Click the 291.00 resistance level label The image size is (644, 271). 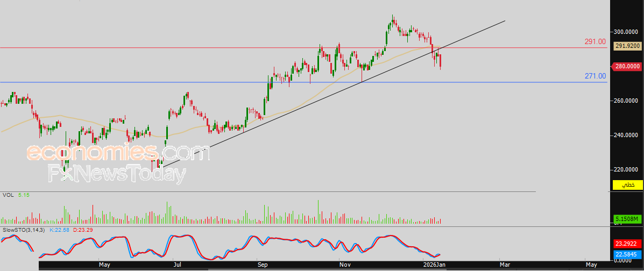(x=595, y=42)
